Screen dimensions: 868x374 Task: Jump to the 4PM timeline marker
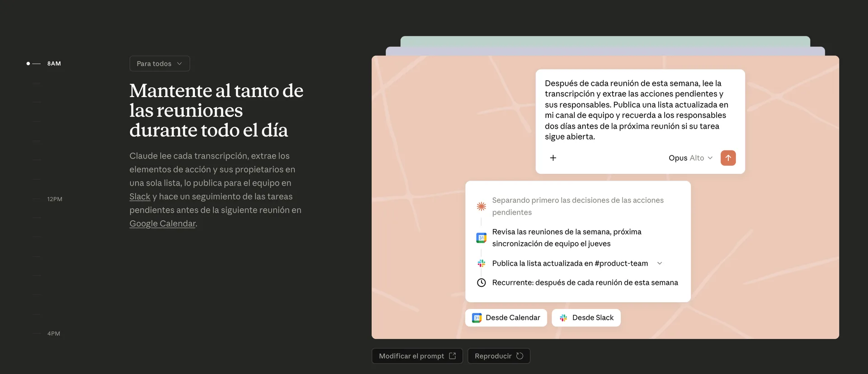[x=53, y=334]
